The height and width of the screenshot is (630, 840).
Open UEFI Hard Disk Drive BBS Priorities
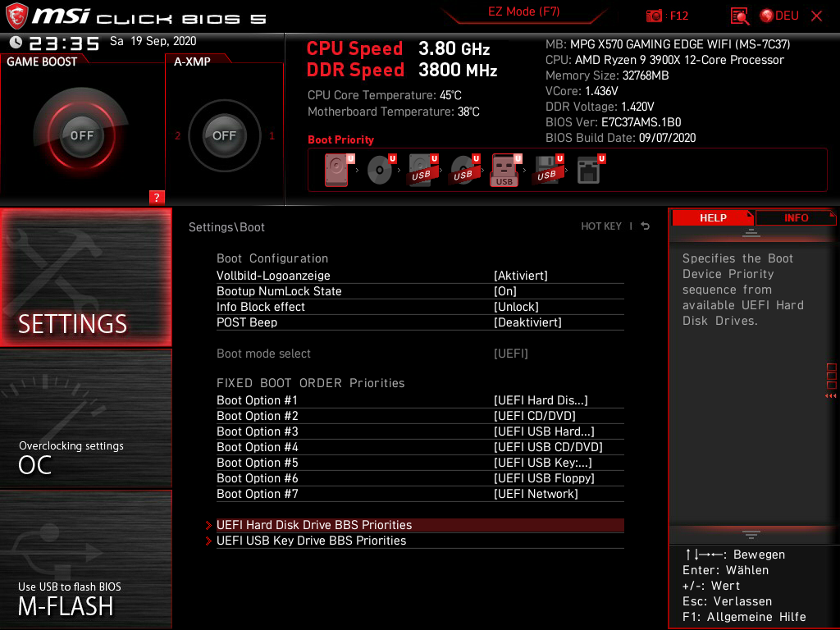pyautogui.click(x=420, y=525)
